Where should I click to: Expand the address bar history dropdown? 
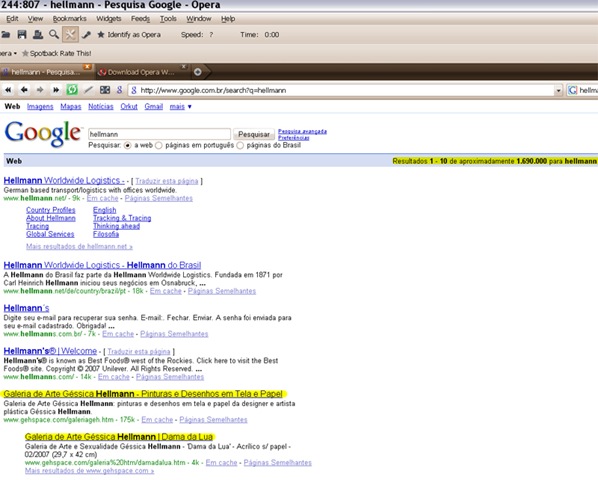coord(558,91)
